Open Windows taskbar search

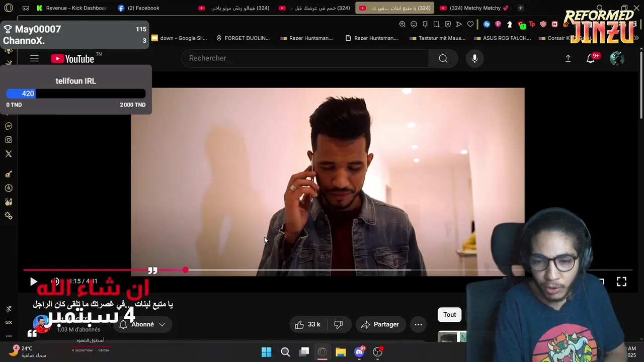[285, 352]
